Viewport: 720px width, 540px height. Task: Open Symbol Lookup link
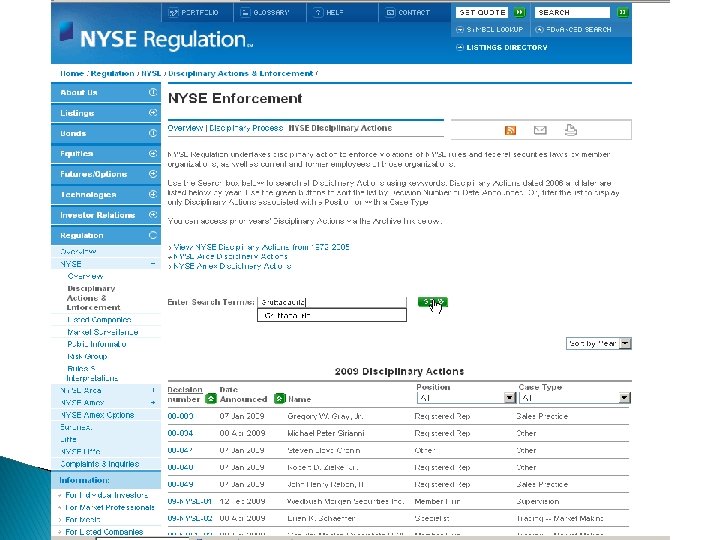pos(489,29)
